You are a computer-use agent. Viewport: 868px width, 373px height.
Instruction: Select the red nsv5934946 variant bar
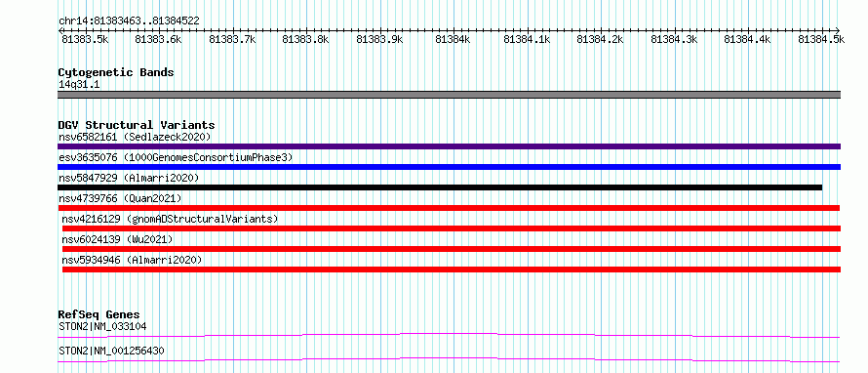[452, 269]
